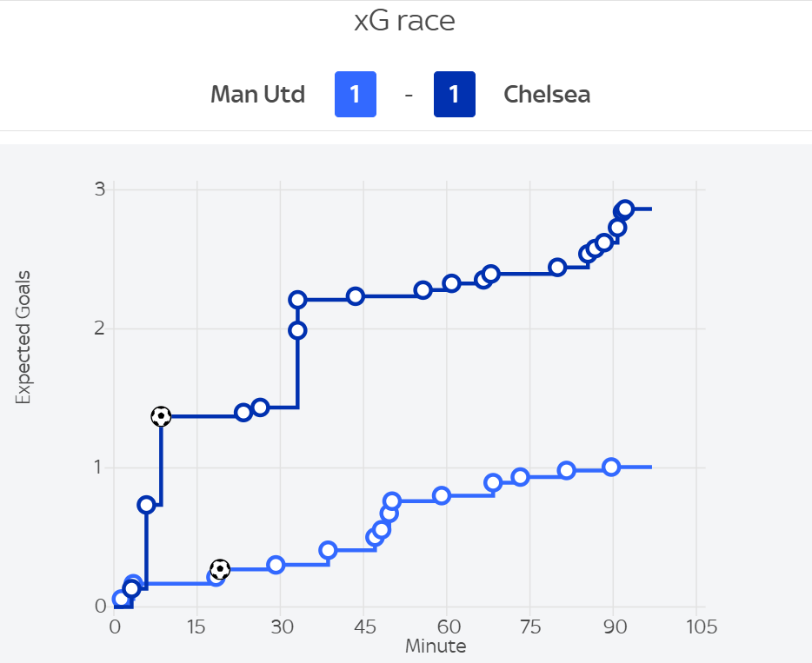Viewport: 812px width, 663px height.
Task: Click Man Utd's light blue score box
Action: pyautogui.click(x=355, y=95)
